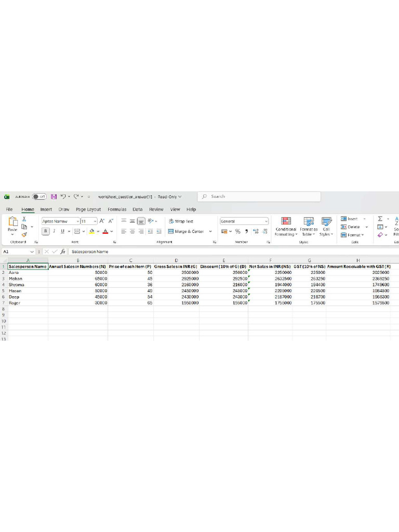
Task: Open the borders dropdown arrow
Action: click(x=84, y=231)
